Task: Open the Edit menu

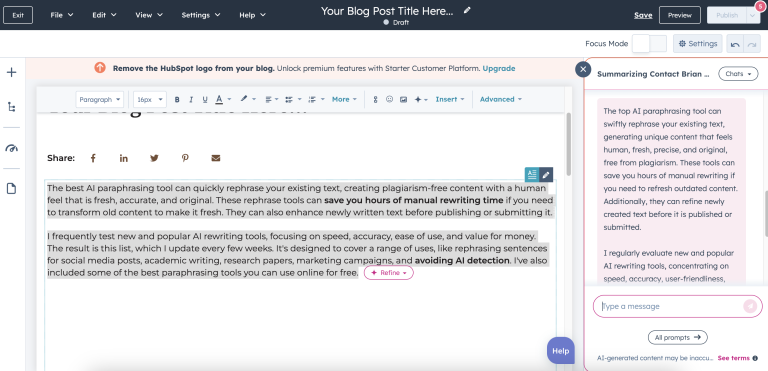Action: click(x=104, y=15)
